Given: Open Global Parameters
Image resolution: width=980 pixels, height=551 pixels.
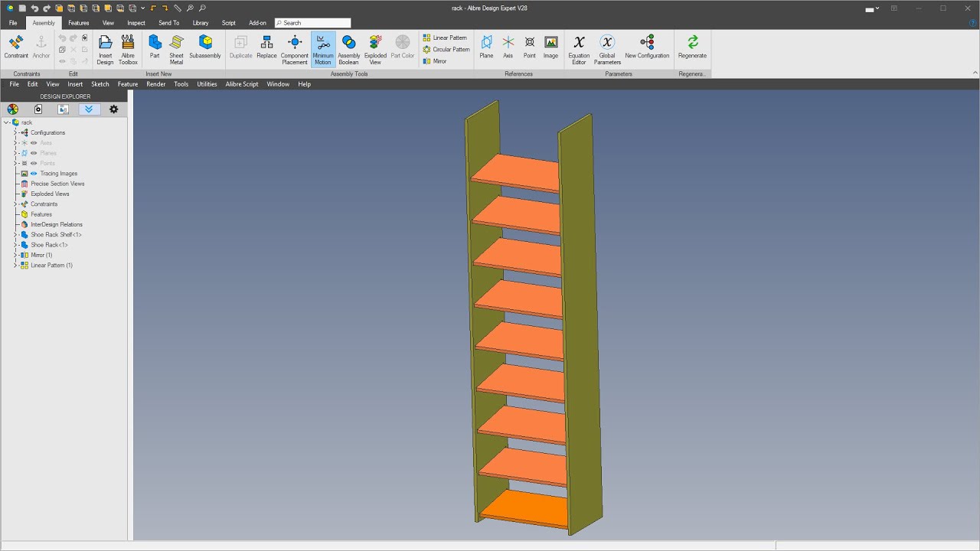Looking at the screenshot, I should (x=607, y=49).
